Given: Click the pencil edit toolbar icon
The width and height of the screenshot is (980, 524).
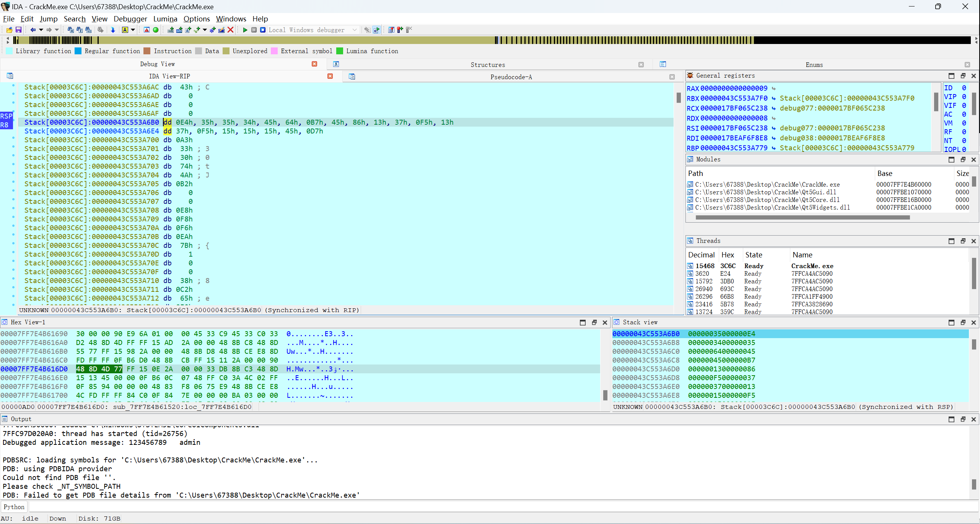Looking at the screenshot, I should 221,30.
